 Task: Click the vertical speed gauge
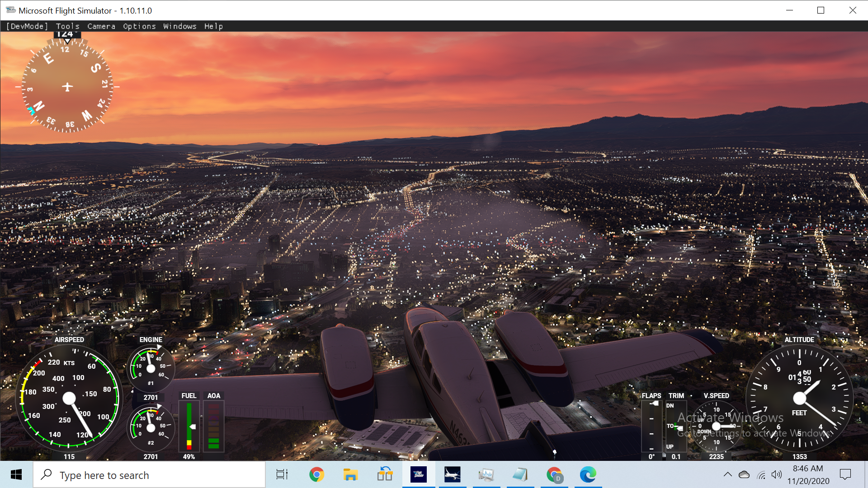click(x=717, y=426)
